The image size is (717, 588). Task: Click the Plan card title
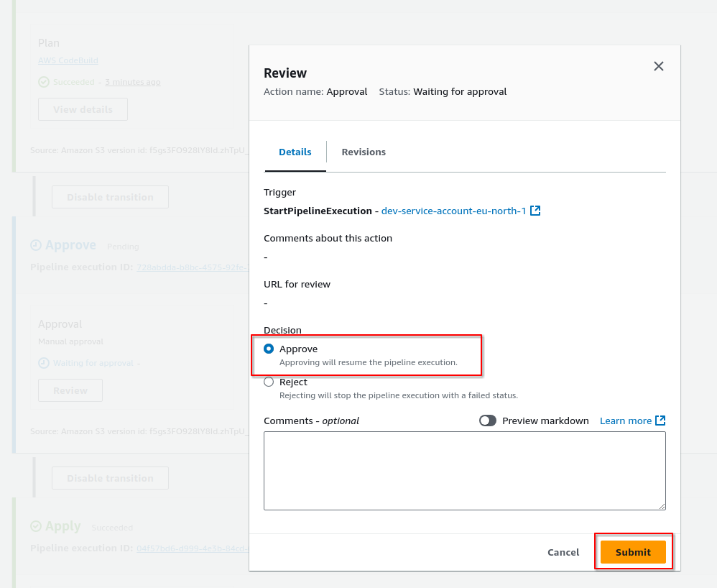click(x=49, y=43)
